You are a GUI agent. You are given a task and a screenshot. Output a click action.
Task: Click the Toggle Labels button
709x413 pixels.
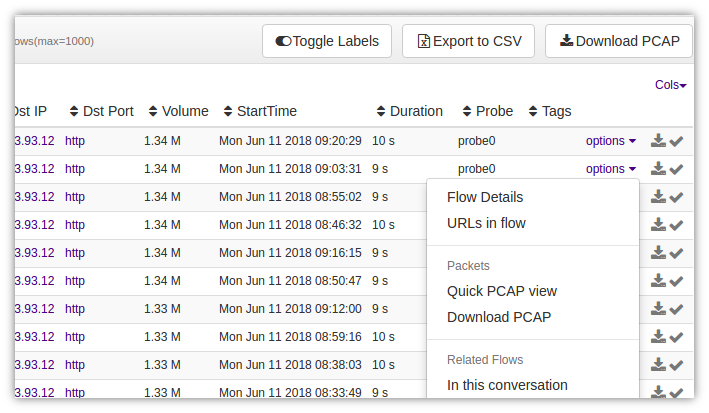[x=327, y=41]
